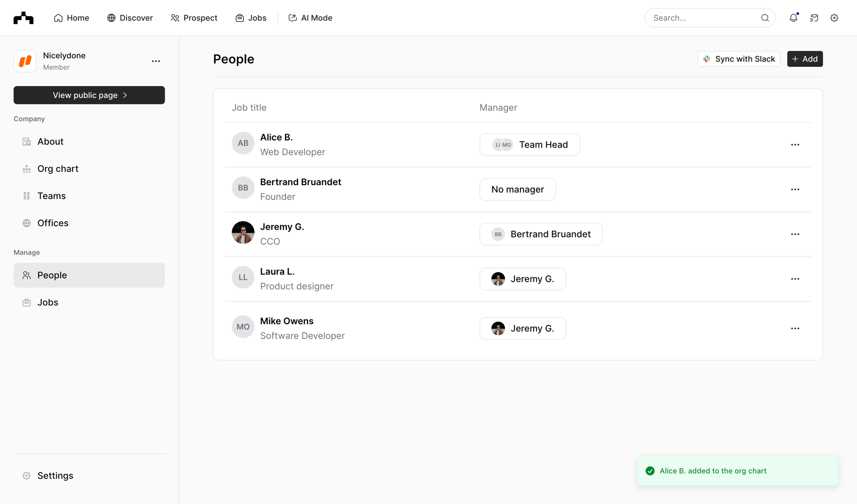Open the settings gear in the top bar
This screenshot has height=504, width=857.
pos(834,18)
